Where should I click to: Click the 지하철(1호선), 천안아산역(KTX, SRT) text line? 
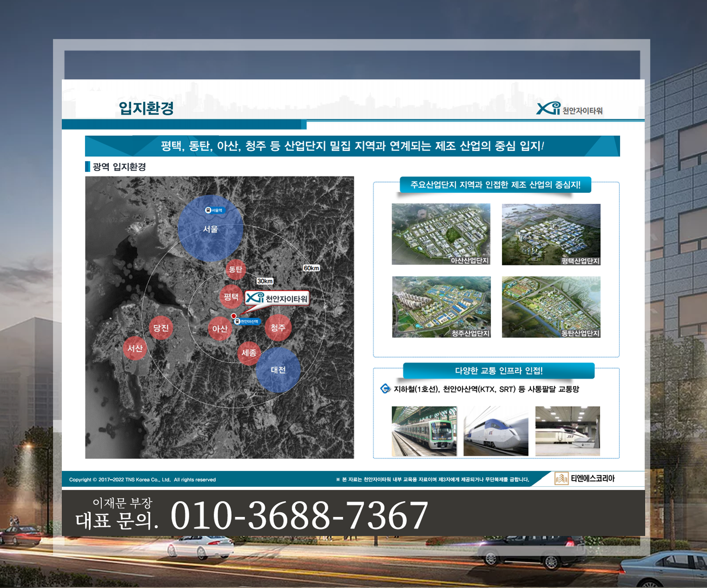click(x=487, y=389)
